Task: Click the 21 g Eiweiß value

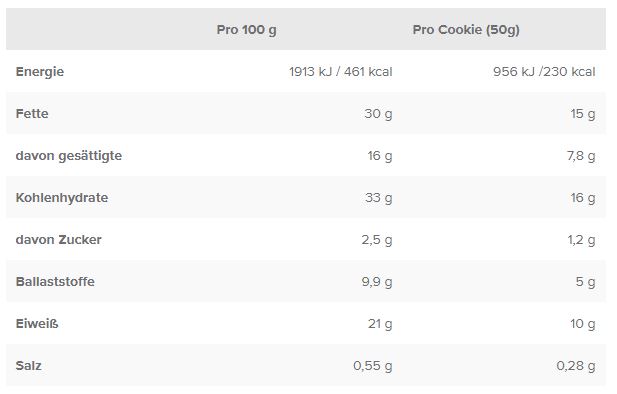Action: [x=380, y=324]
